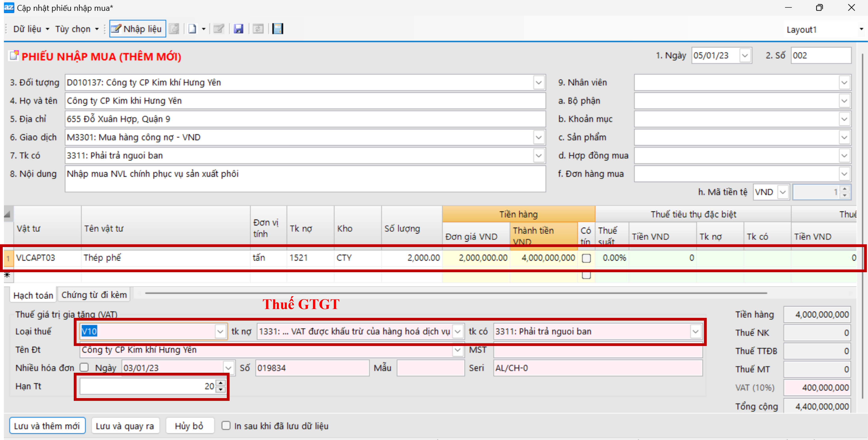Enable In sau khi đã lưu dữ liệu
This screenshot has height=440, width=868.
click(x=226, y=425)
